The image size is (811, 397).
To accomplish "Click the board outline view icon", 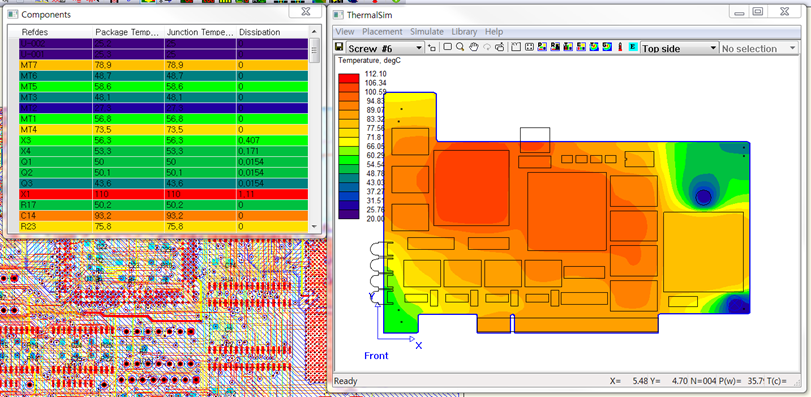I will tap(516, 47).
